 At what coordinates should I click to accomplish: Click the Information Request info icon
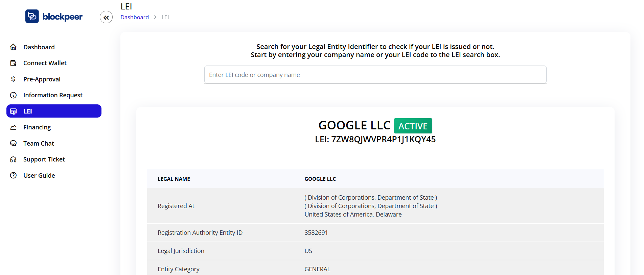[13, 95]
